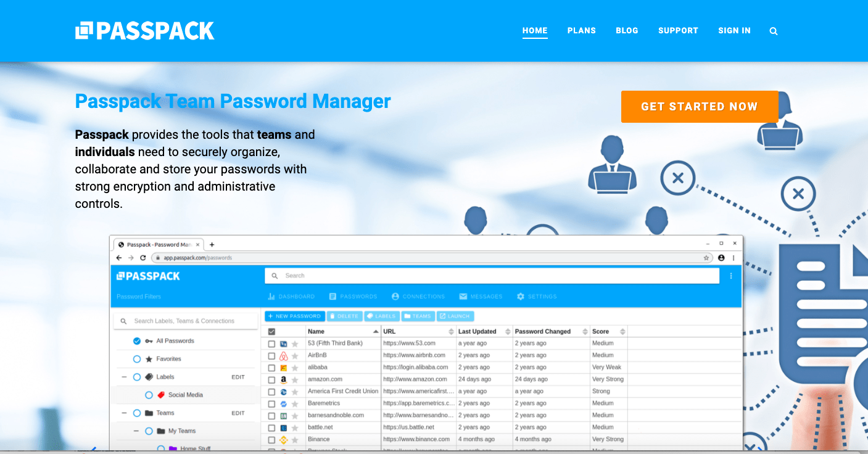Sort by the URL column arrows

[x=452, y=332]
